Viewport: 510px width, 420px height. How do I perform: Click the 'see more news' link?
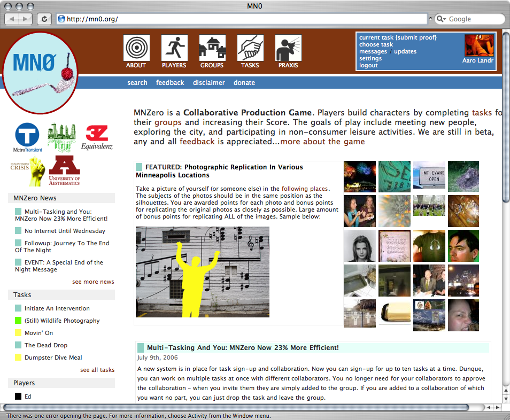coord(93,282)
